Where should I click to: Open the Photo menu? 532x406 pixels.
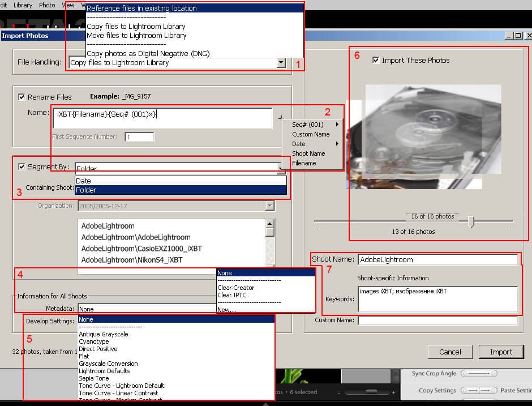(47, 5)
